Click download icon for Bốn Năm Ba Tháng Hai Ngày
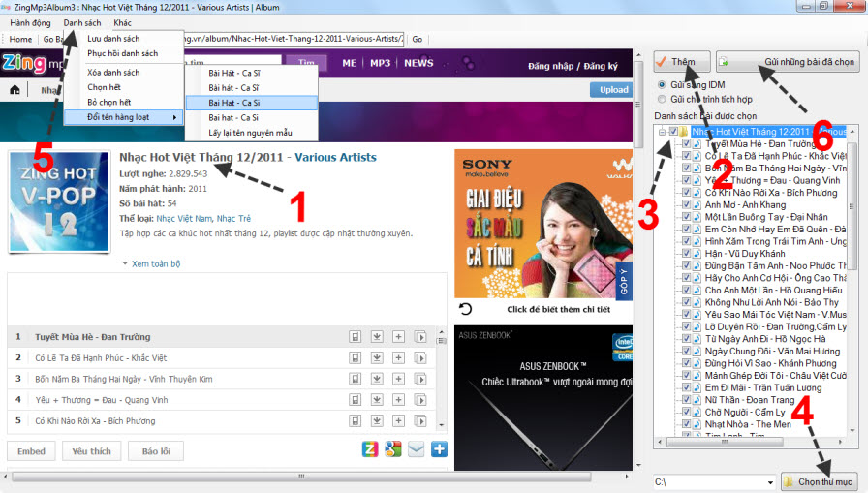The height and width of the screenshot is (493, 868). coord(377,379)
